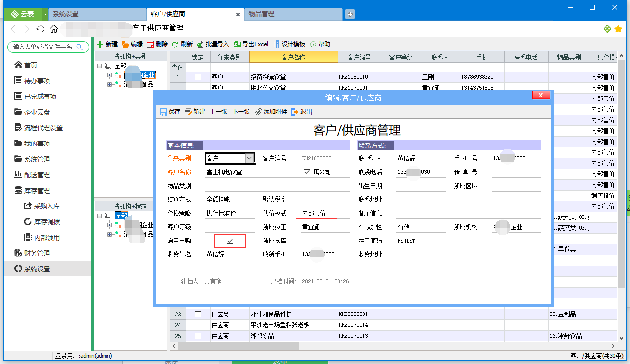The image size is (630, 364).
Task: Click the 客户名称 column header
Action: pyautogui.click(x=293, y=57)
